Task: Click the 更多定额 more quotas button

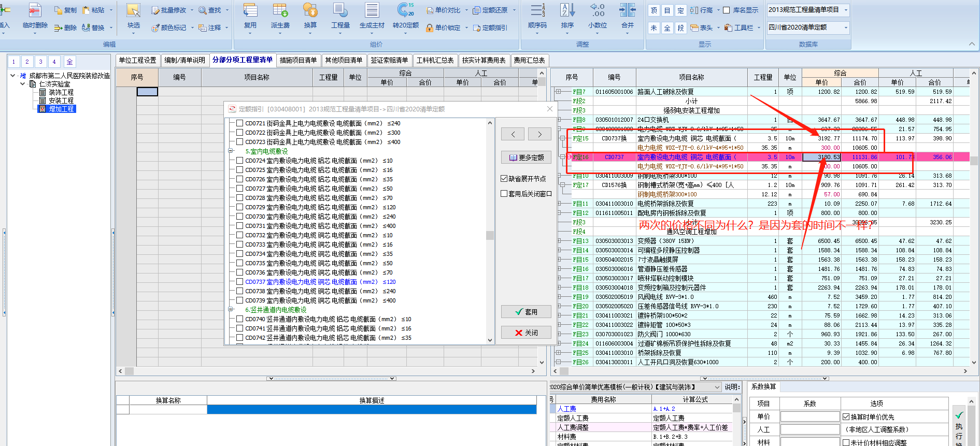Action: (526, 157)
